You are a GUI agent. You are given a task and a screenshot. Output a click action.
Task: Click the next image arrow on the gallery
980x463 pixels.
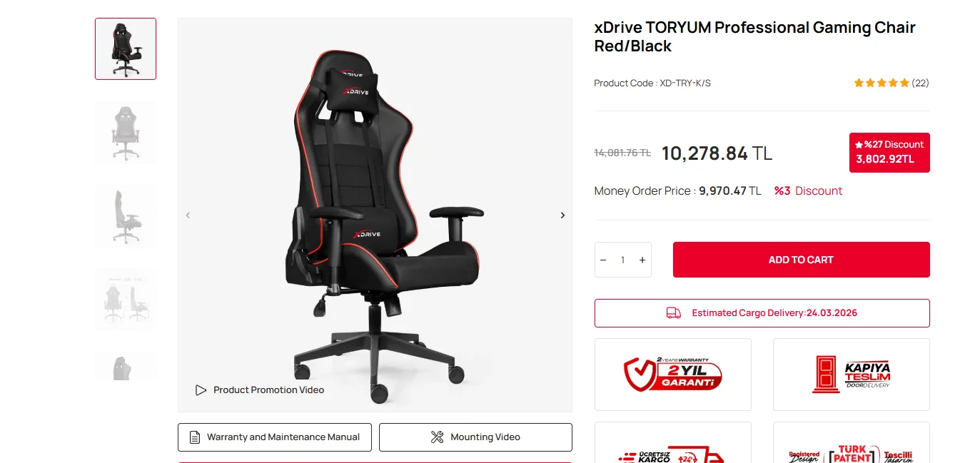click(x=562, y=215)
